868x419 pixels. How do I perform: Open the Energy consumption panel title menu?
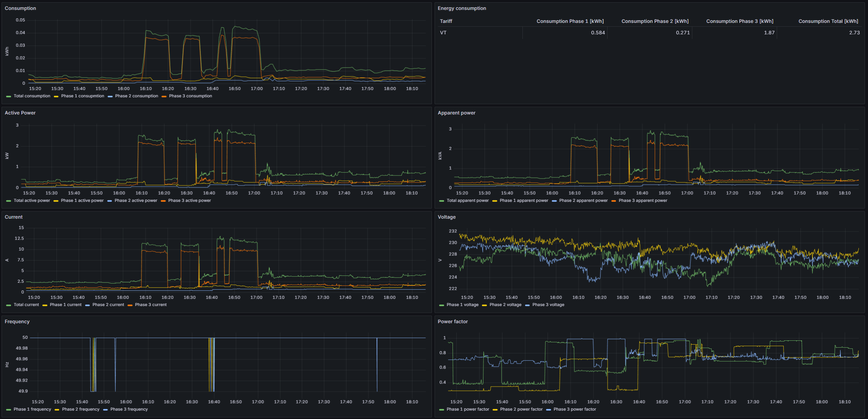tap(462, 8)
